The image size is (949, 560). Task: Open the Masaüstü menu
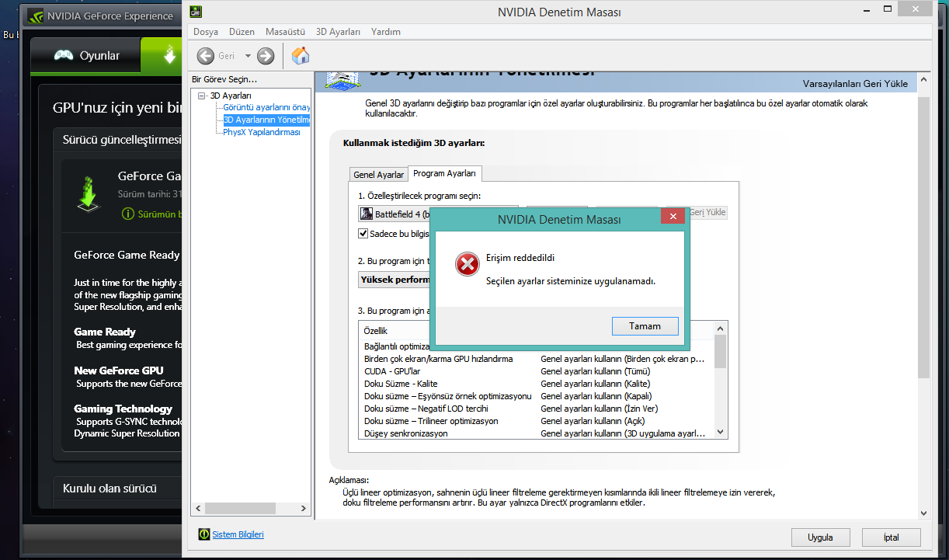click(x=285, y=32)
